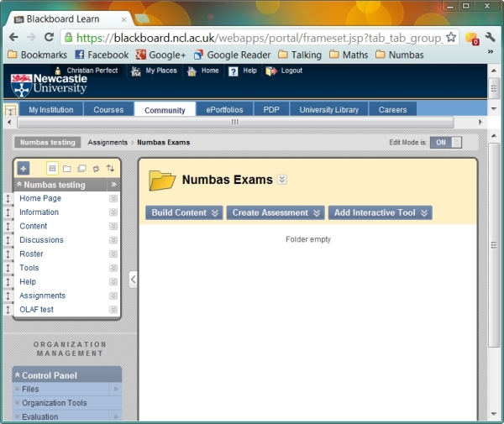504x424 pixels.
Task: Select the folder view icon
Action: tap(67, 168)
